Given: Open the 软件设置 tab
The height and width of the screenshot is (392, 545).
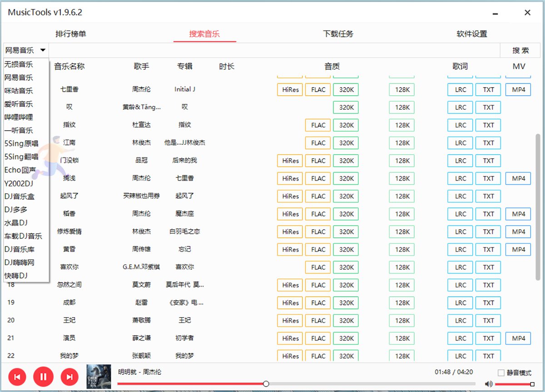Looking at the screenshot, I should [472, 34].
